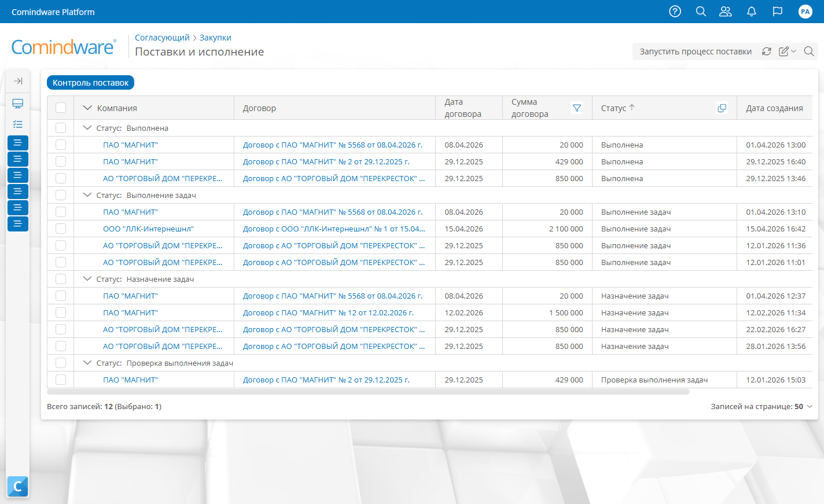
Task: Sort by the Договор column header
Action: 259,108
